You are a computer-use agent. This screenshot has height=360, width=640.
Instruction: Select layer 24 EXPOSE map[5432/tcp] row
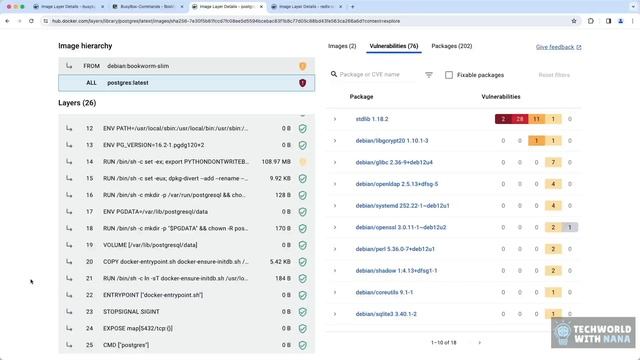click(187, 329)
